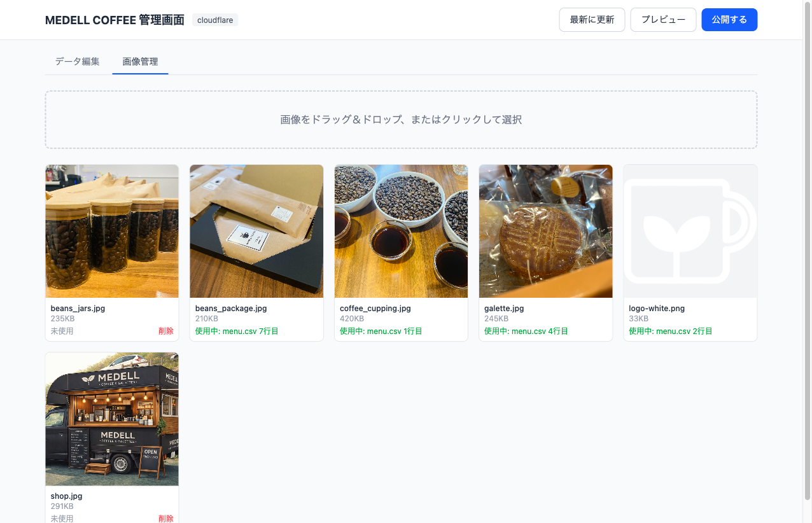The height and width of the screenshot is (523, 812).
Task: Click the white coffee cup logo thumbnail
Action: coord(690,231)
